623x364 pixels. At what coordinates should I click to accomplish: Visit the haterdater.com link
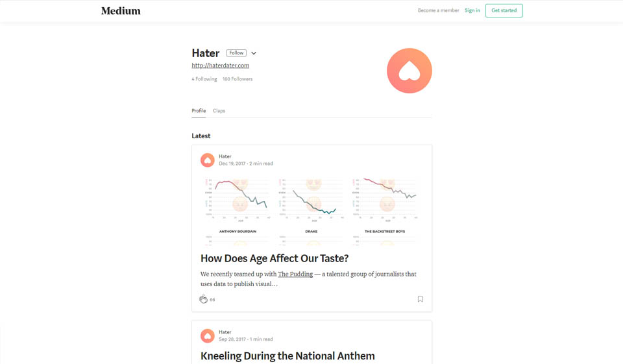[220, 66]
